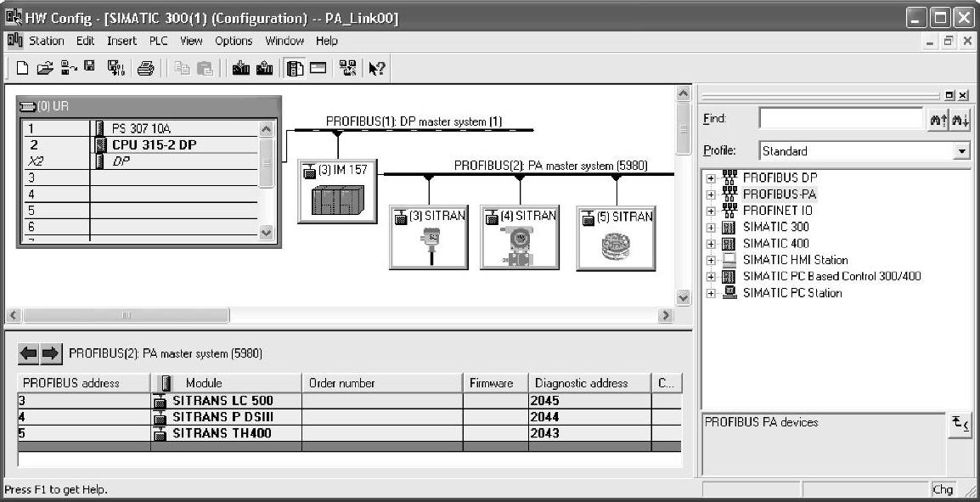Expand the SIMATIC HMI Station node

(711, 260)
